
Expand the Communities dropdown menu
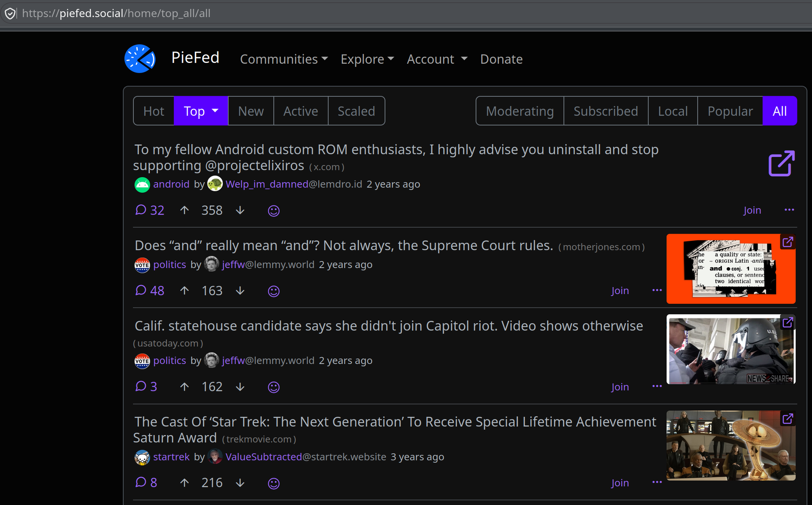coord(284,59)
